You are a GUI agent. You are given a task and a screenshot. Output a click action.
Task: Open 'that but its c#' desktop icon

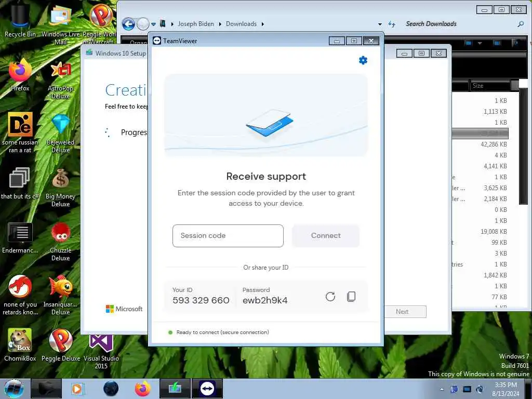[20, 183]
